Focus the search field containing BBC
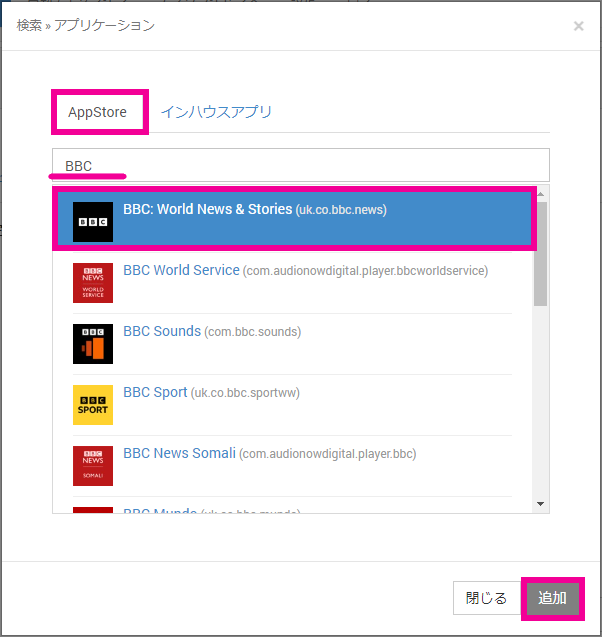Screen dimensions: 602x637 pyautogui.click(x=300, y=165)
